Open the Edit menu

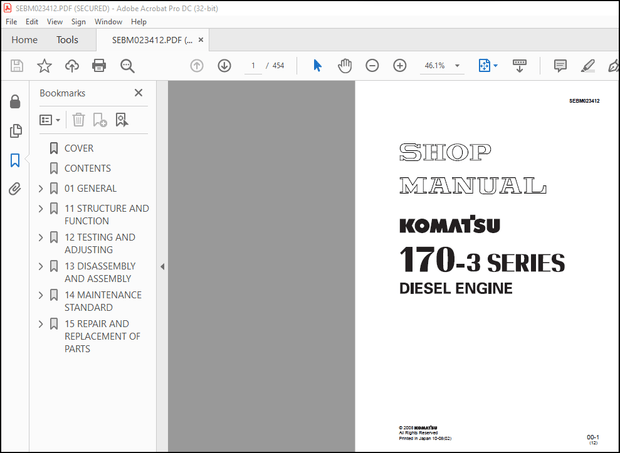click(x=32, y=22)
